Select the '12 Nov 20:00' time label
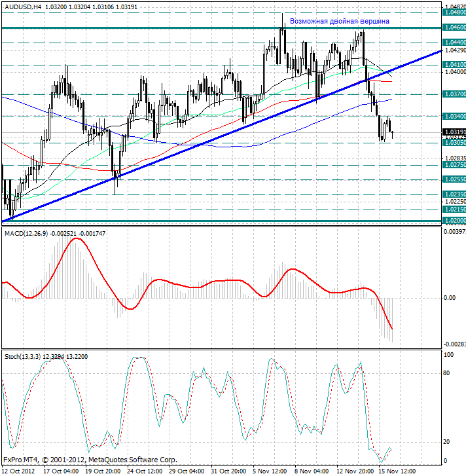 click(x=354, y=471)
